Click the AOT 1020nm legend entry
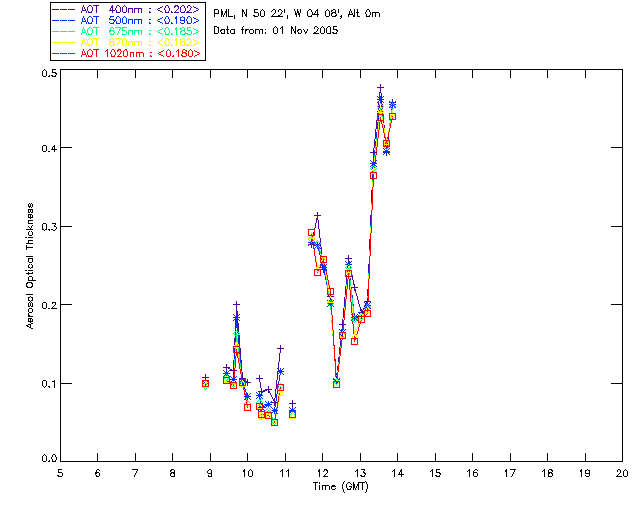 pyautogui.click(x=127, y=53)
